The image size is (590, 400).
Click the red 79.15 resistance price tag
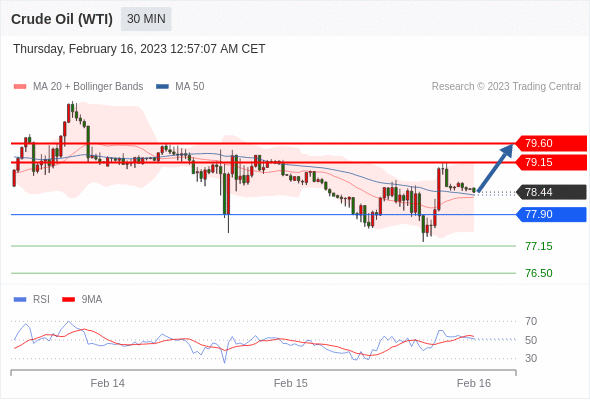tap(551, 163)
